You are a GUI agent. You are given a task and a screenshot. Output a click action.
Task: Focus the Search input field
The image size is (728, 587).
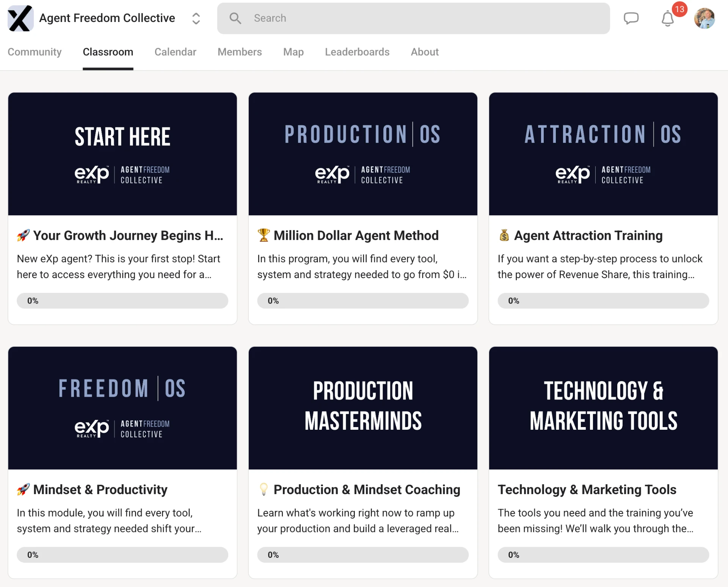[413, 18]
